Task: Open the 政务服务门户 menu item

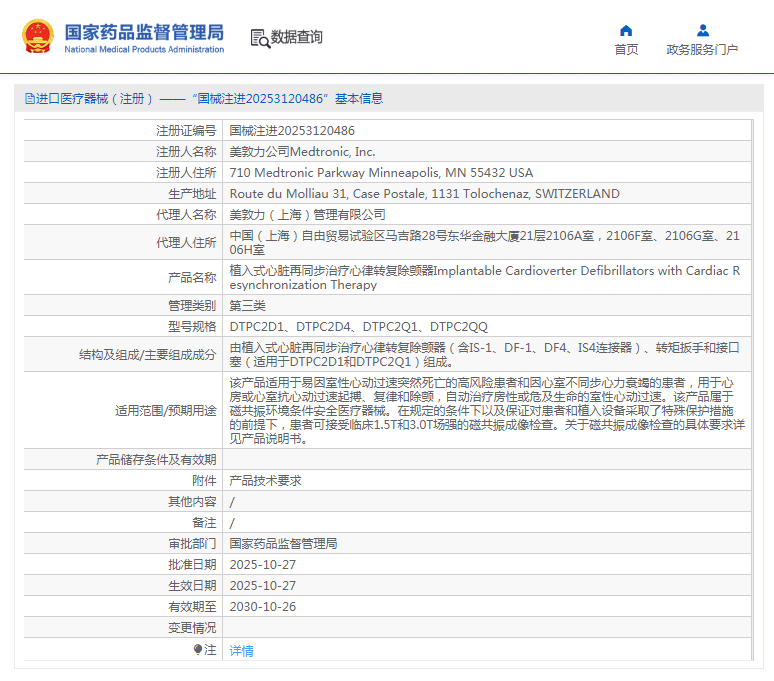Action: [x=702, y=50]
